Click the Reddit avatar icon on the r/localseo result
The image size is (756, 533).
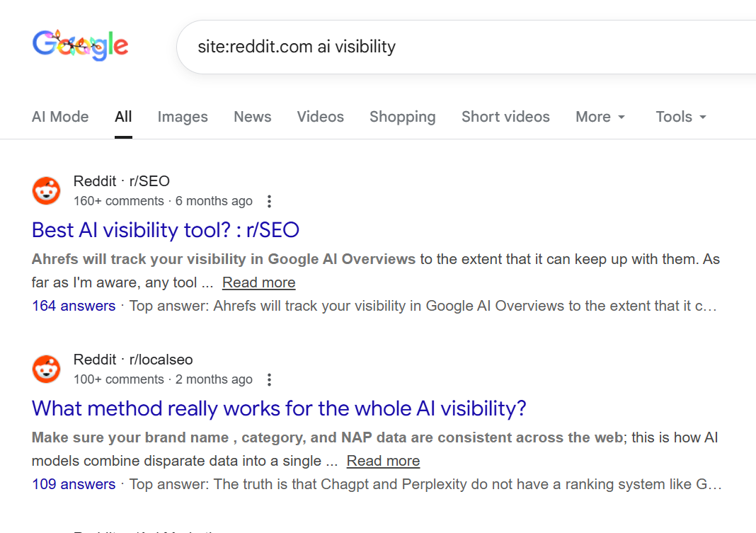point(46,369)
